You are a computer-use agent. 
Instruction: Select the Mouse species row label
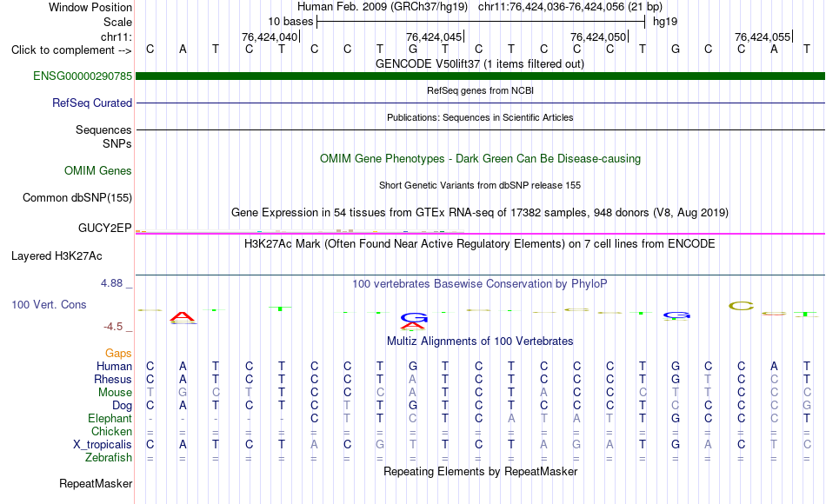click(115, 393)
